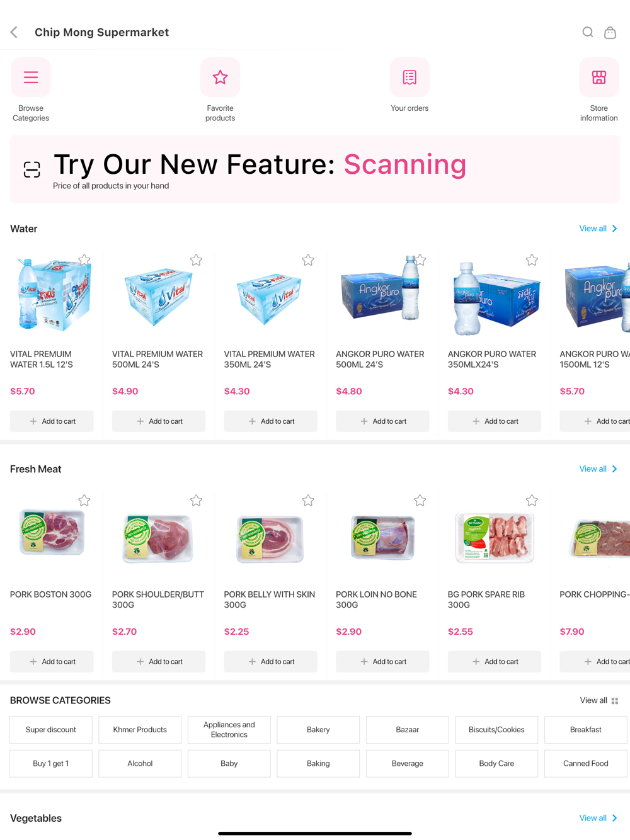Expand Water section with View all

coord(598,229)
